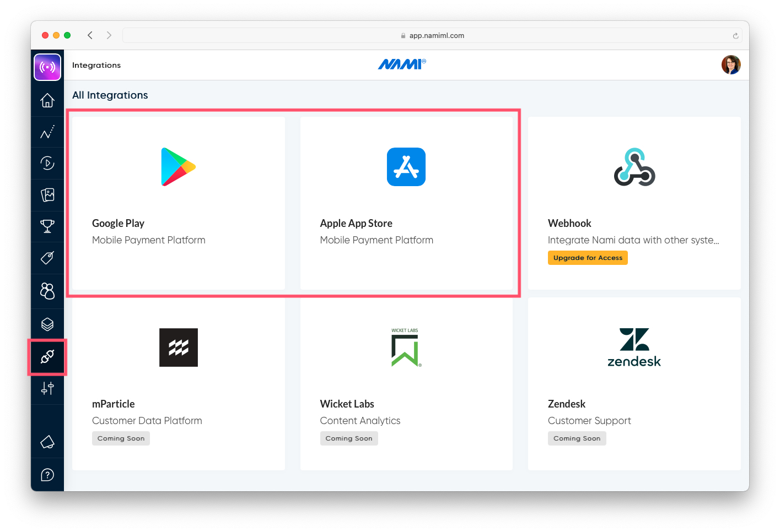780x532 pixels.
Task: Open the analytics line chart sidebar icon
Action: point(47,132)
